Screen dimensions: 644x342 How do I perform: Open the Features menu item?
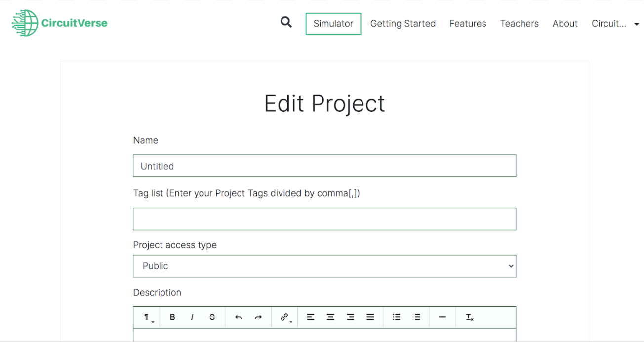pyautogui.click(x=468, y=24)
